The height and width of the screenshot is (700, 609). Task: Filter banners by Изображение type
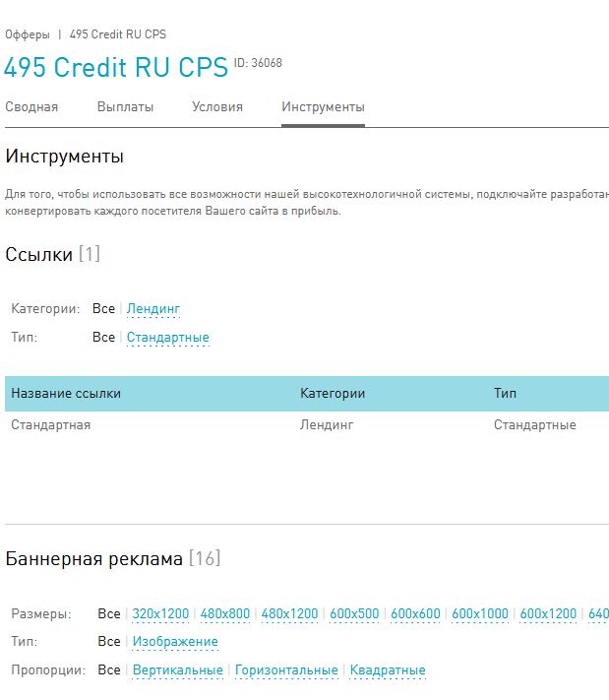[x=175, y=642]
